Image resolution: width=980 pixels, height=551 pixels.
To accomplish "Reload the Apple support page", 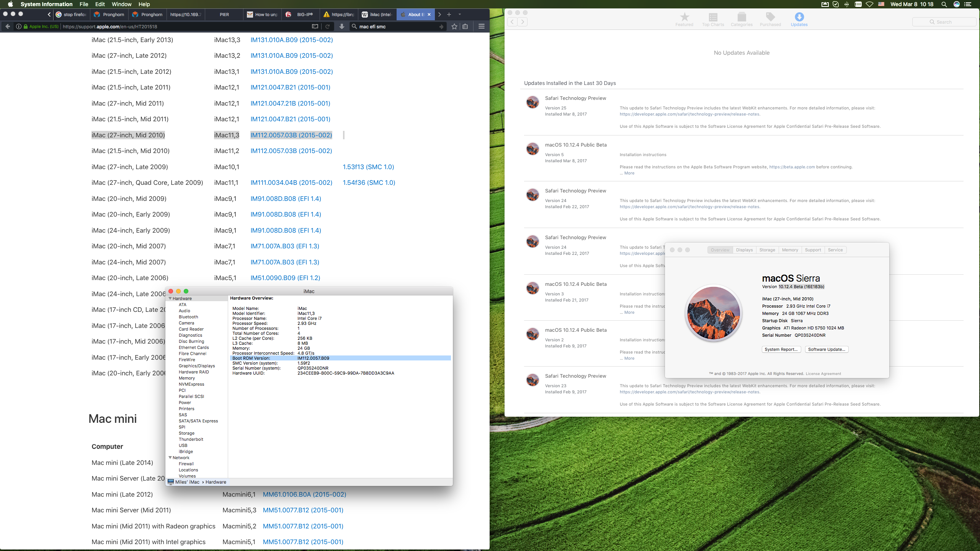I will pyautogui.click(x=328, y=26).
